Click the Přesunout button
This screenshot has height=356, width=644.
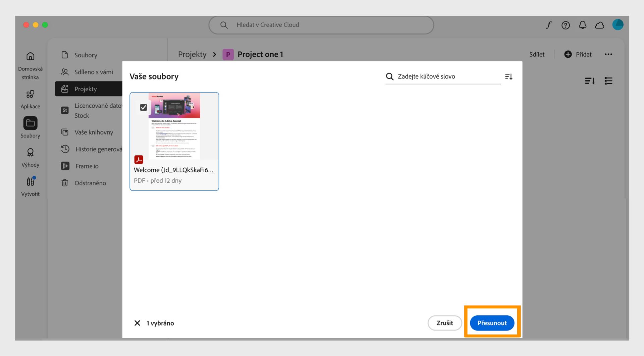(492, 323)
